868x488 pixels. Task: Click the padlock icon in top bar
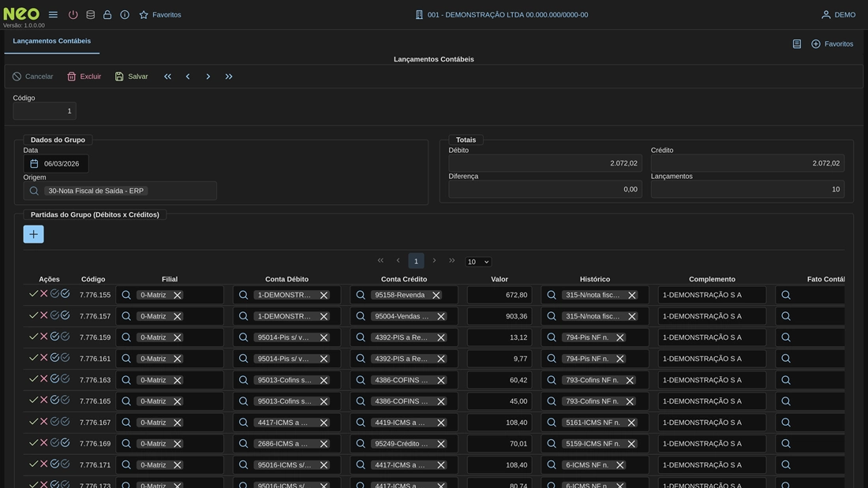107,15
